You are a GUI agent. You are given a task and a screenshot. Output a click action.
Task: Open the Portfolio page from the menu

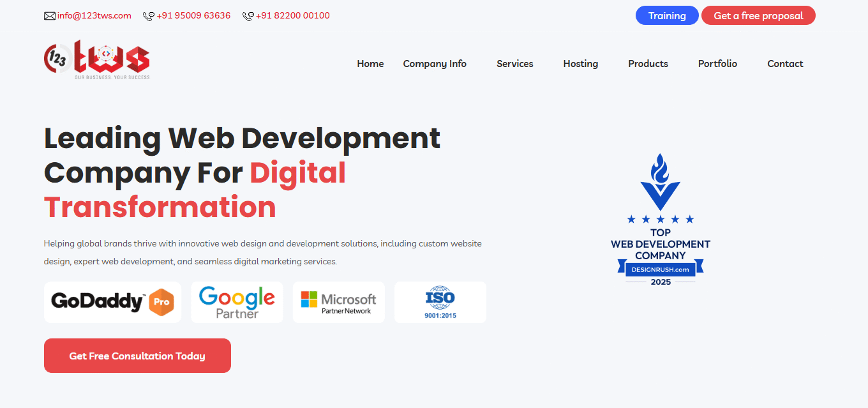coord(717,64)
